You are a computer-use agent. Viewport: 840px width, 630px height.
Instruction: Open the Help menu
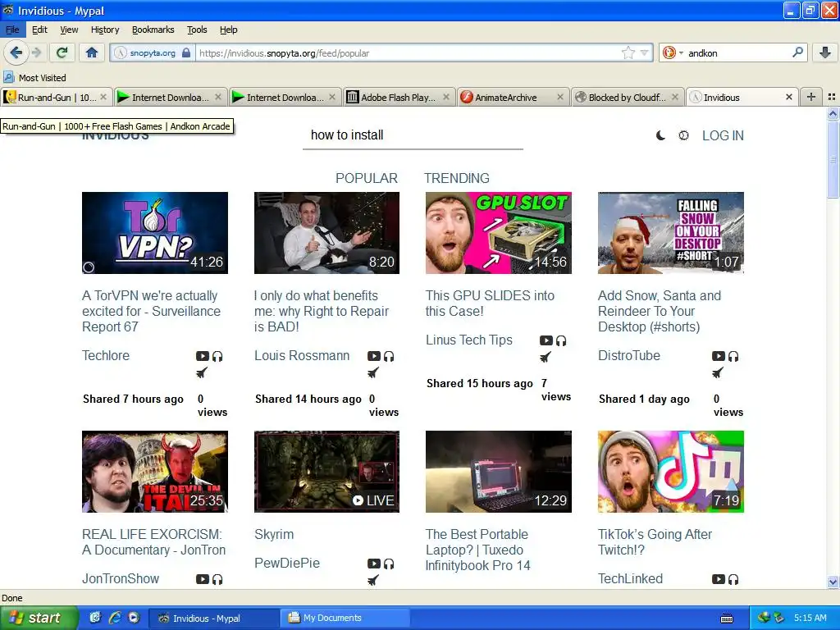[228, 30]
